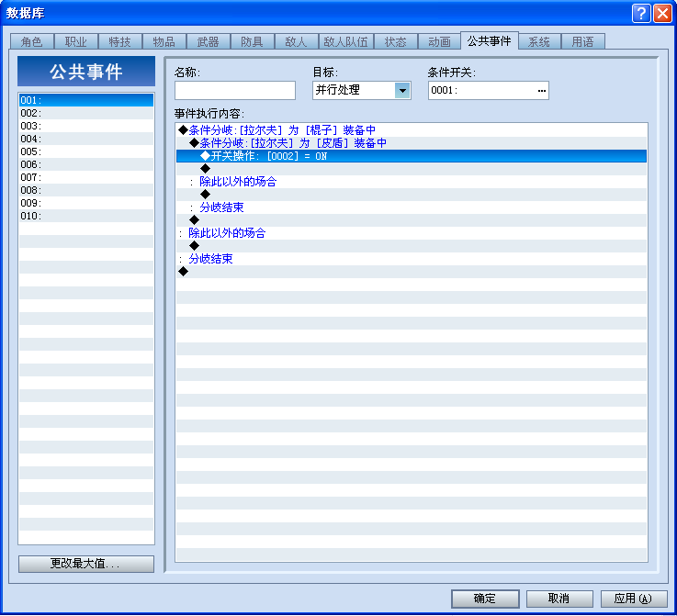
Task: Click the 条件开关 ellipsis button
Action: click(541, 91)
